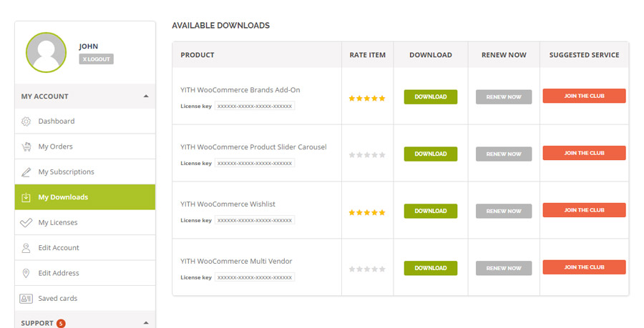Rate Product Slider Carousel with stars

coord(367,155)
